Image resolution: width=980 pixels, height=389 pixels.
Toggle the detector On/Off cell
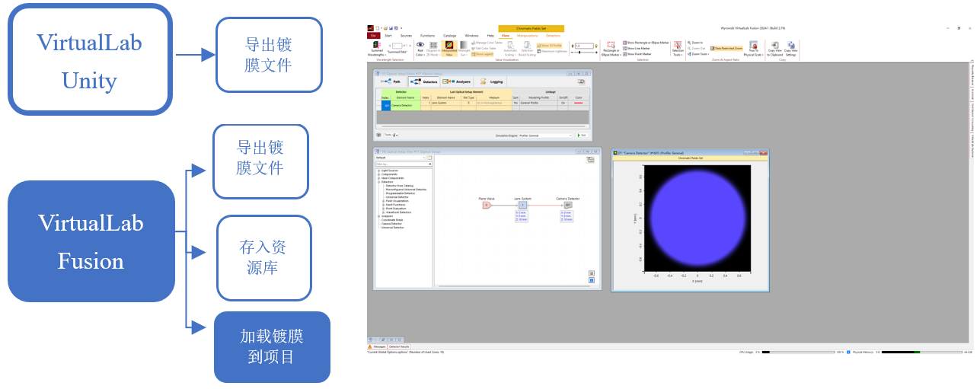coord(563,103)
